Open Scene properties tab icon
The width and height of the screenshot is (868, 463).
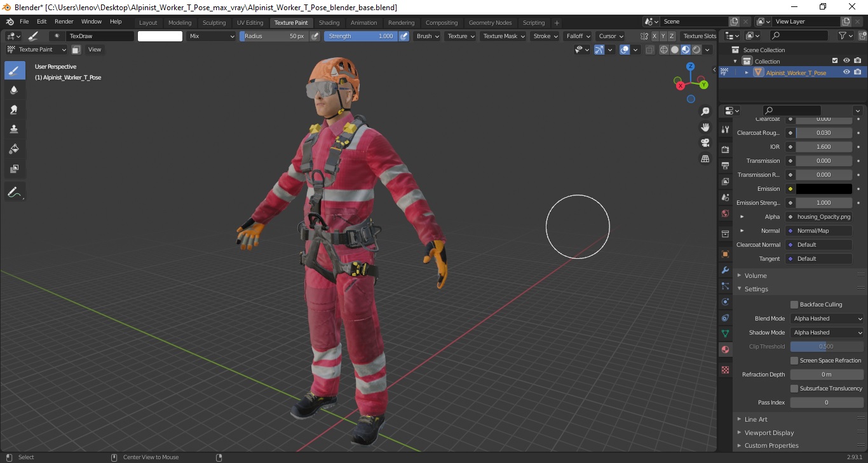[725, 197]
